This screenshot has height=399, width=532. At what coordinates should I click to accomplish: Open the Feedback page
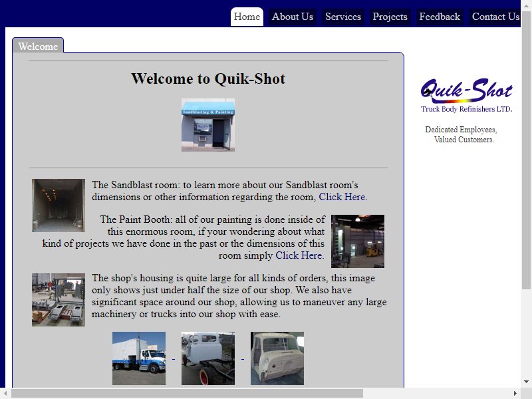pos(440,17)
